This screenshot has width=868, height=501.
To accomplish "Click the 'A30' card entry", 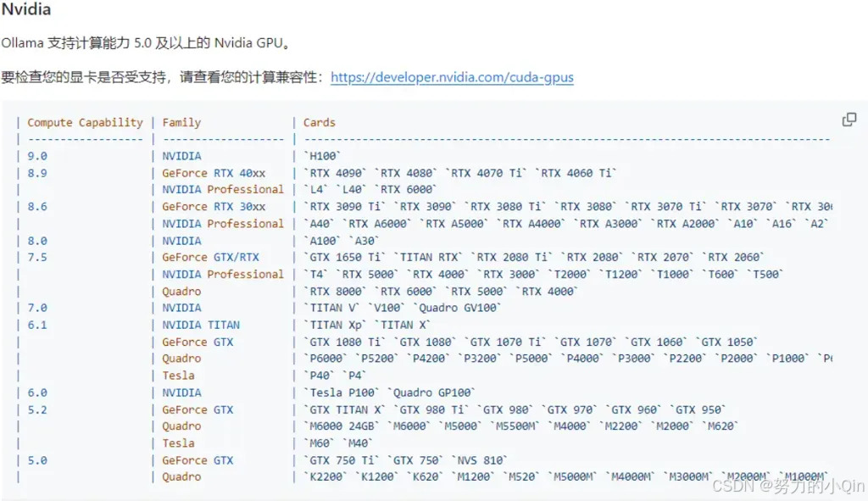I will [x=364, y=241].
